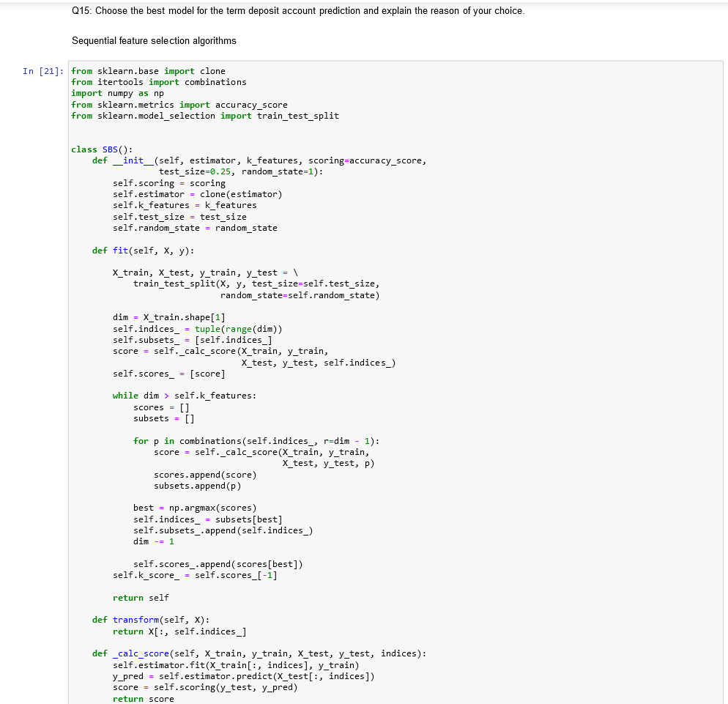The height and width of the screenshot is (704, 728).
Task: Click 'self.k_score_ = self.scores_[-1]' line
Action: point(195,576)
